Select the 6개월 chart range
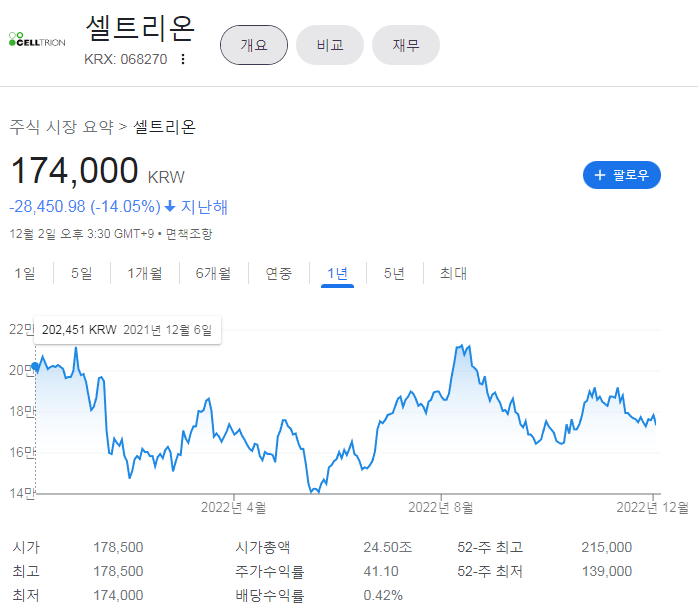Screen dimensions: 698x616 pyautogui.click(x=213, y=273)
